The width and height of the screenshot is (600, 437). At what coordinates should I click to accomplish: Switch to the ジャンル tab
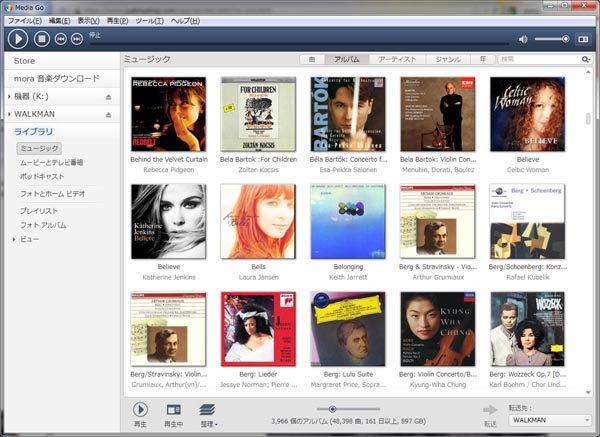point(448,59)
